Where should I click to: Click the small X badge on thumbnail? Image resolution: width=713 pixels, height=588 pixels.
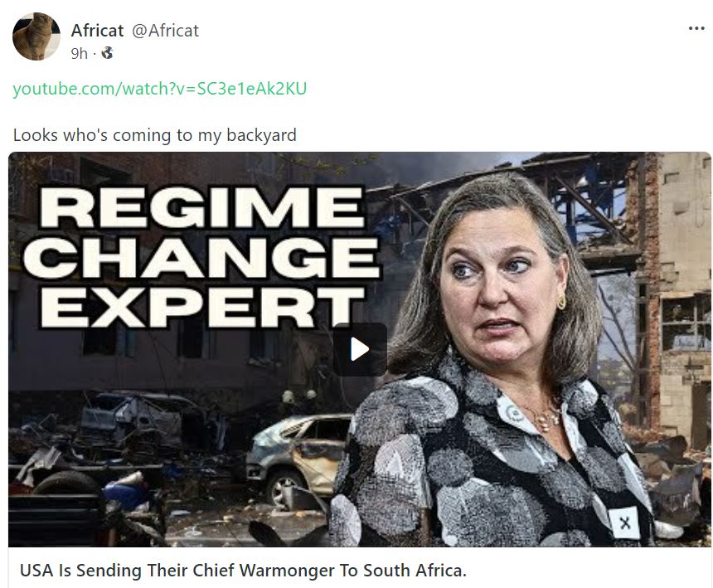click(x=625, y=523)
